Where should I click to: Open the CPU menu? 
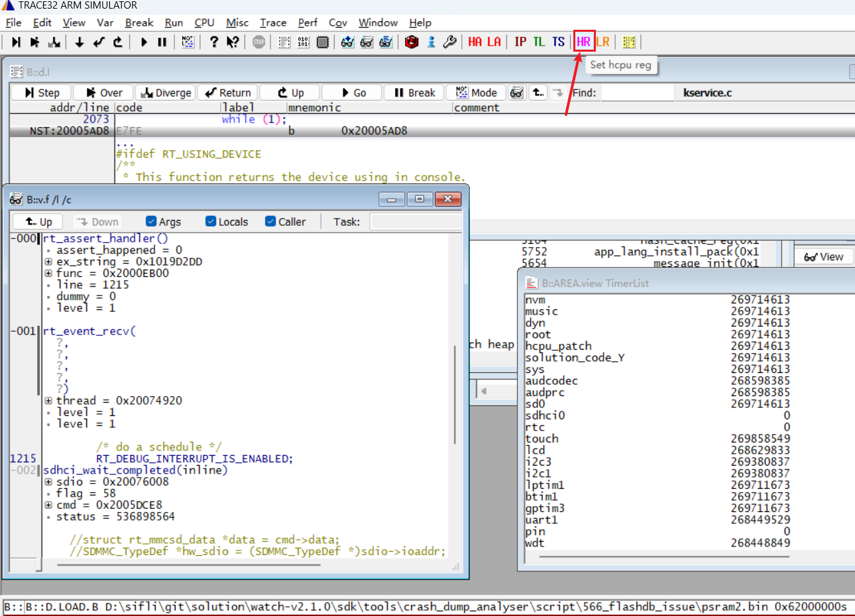click(x=204, y=23)
